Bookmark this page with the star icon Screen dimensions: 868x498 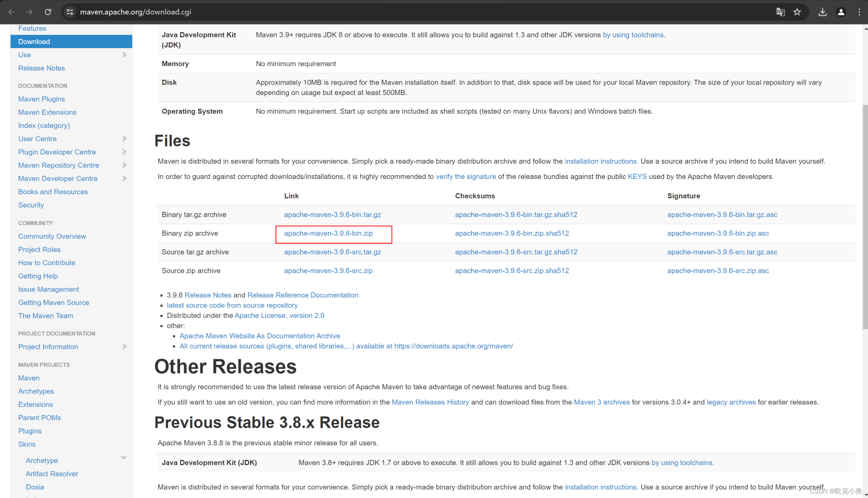point(797,12)
